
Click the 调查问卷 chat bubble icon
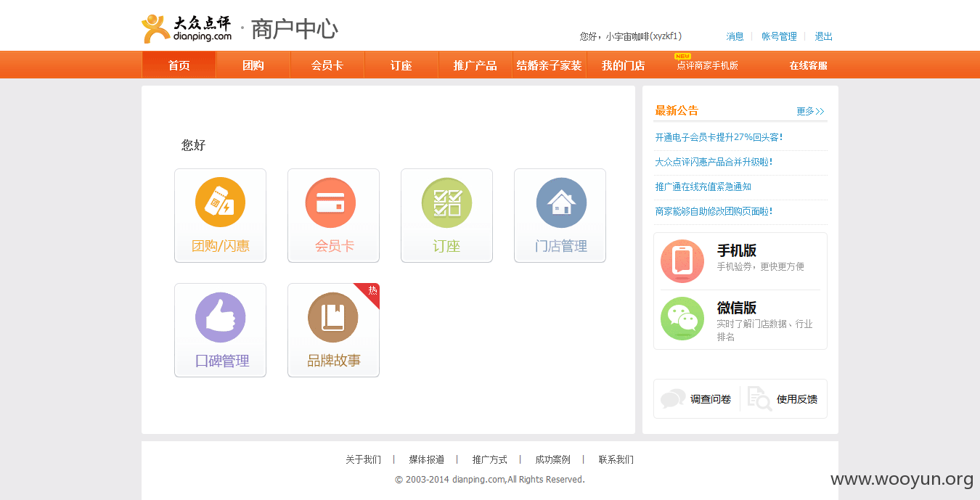pos(673,398)
